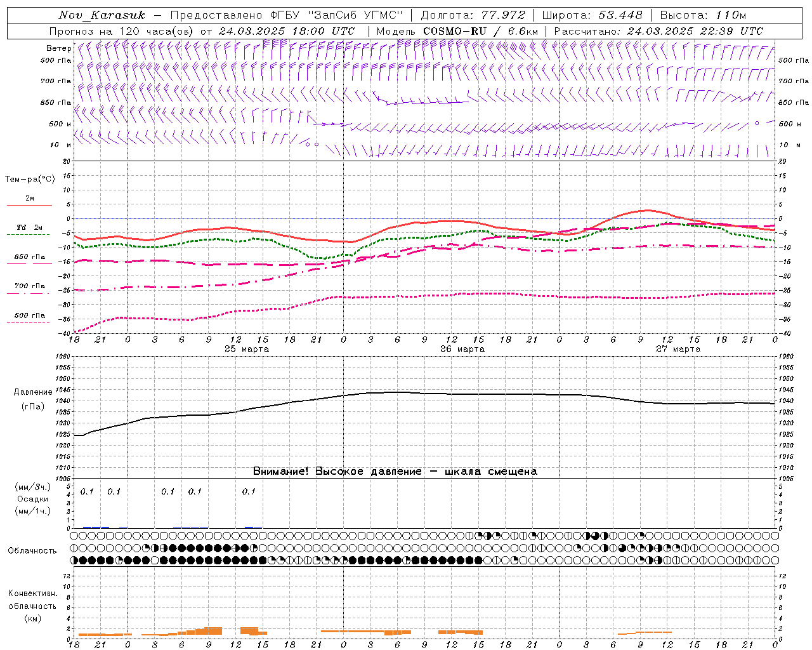Select the (мм/1ч.) precipitation unit label

33,511
